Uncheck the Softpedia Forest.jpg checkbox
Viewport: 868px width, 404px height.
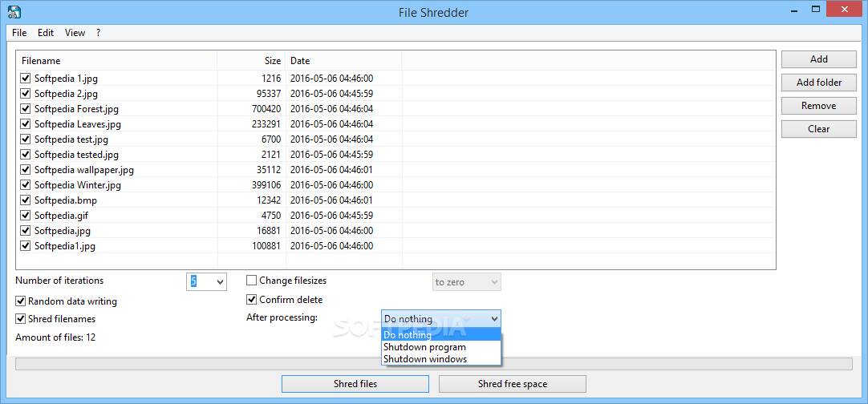[x=26, y=108]
